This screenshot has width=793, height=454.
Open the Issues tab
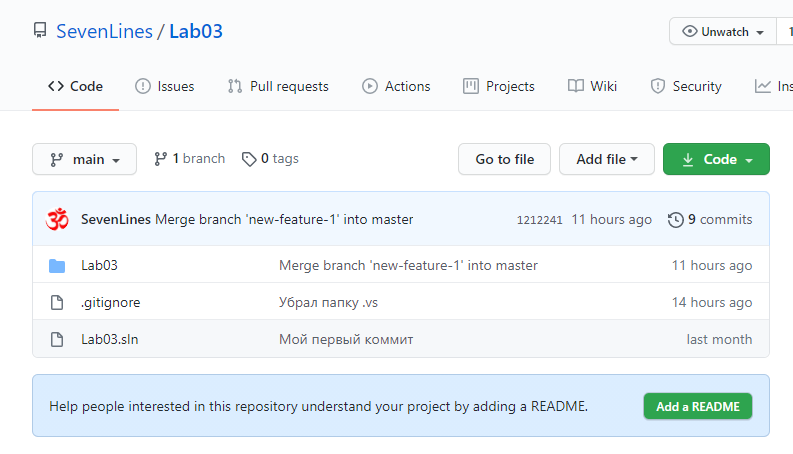click(164, 86)
